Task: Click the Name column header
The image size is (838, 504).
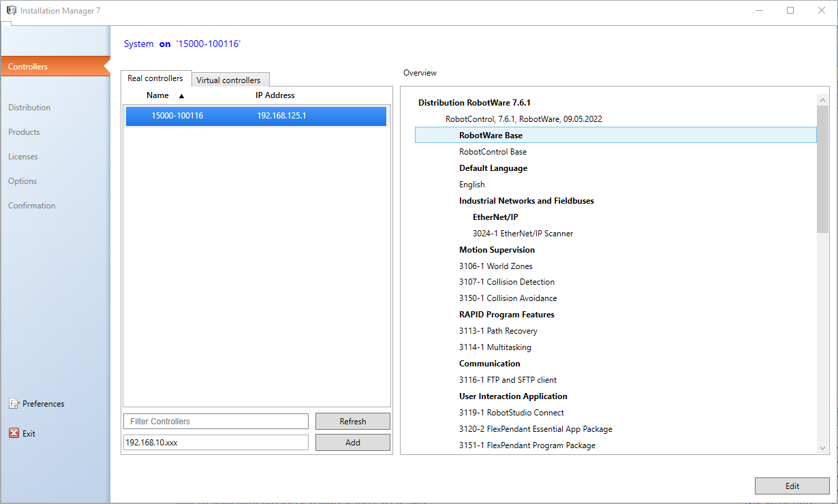Action: click(157, 95)
